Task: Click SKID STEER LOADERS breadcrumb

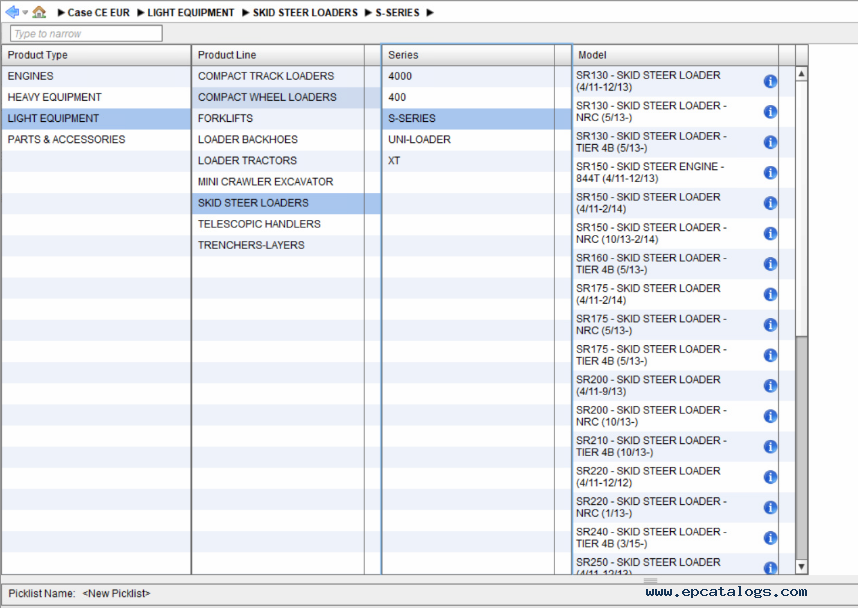Action: tap(305, 13)
